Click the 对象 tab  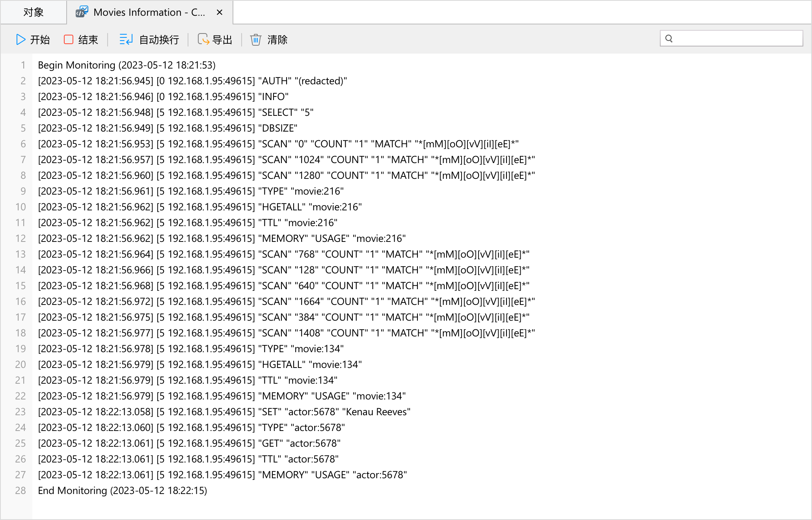point(33,11)
